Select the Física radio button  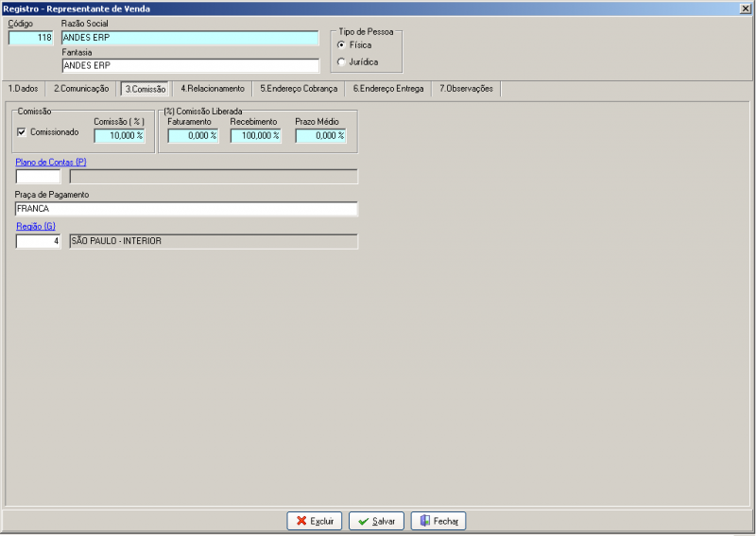[341, 44]
